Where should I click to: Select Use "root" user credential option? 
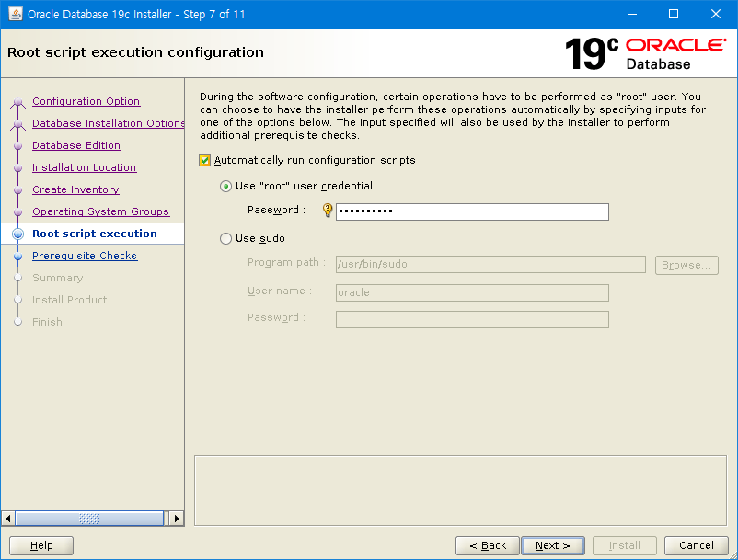tap(226, 187)
